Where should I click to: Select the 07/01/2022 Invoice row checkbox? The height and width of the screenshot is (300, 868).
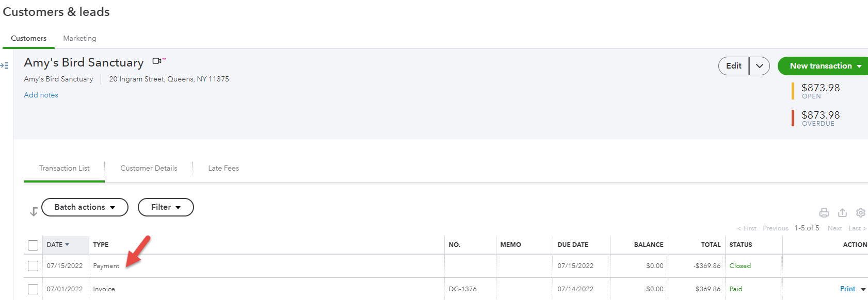click(x=33, y=289)
